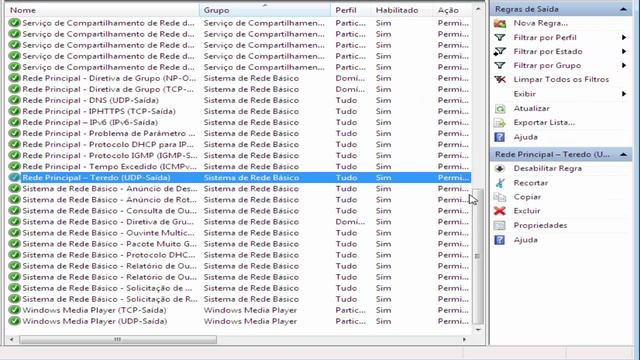This screenshot has width=640, height=360.
Task: Open Propriedades of the selected rule
Action: point(540,225)
